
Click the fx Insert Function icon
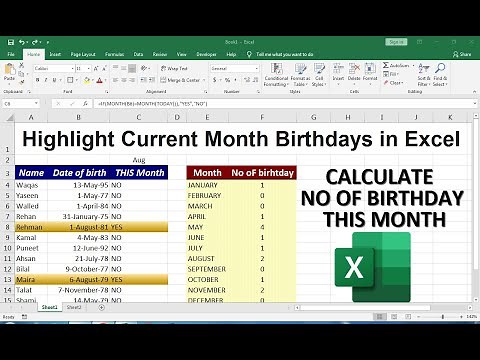[85, 104]
